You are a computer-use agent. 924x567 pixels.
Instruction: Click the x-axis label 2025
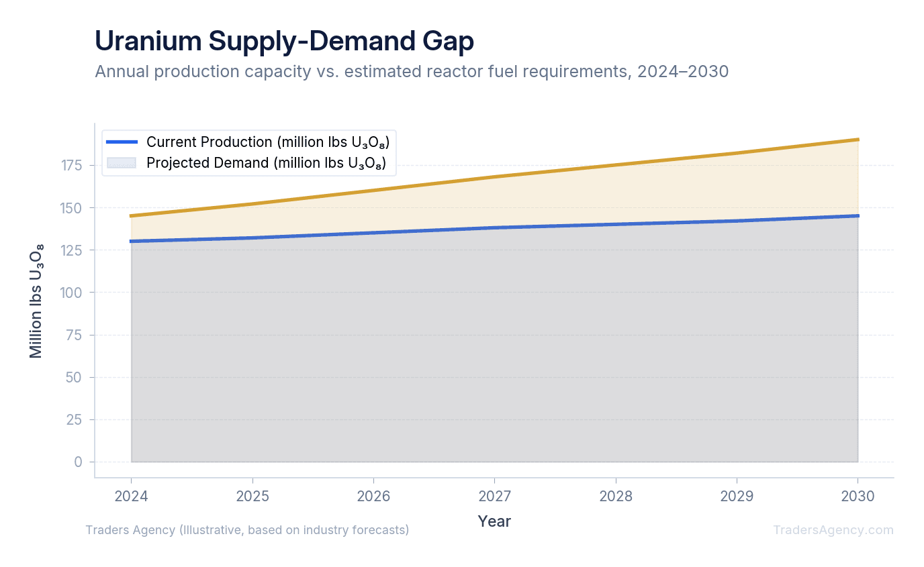tap(252, 497)
